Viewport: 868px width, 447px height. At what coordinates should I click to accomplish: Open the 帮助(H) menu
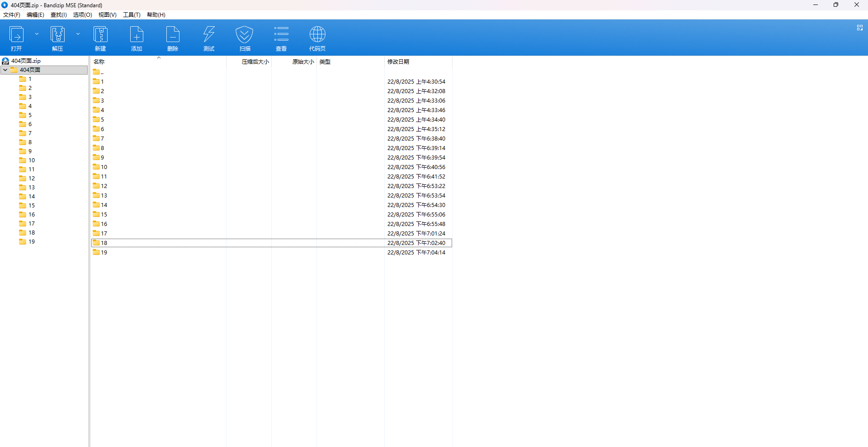[x=156, y=15]
